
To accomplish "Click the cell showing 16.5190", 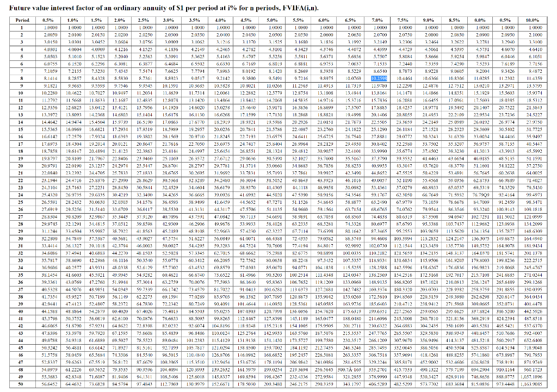I will point(145,122).
